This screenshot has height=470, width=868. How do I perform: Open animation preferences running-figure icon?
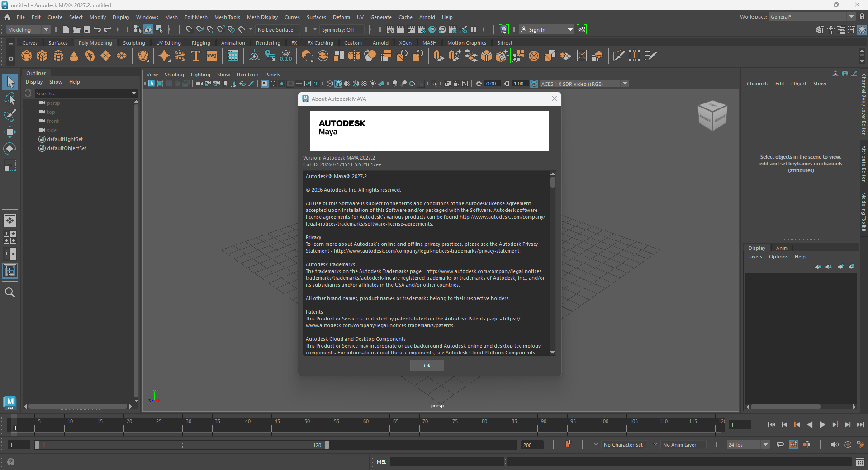[861, 445]
